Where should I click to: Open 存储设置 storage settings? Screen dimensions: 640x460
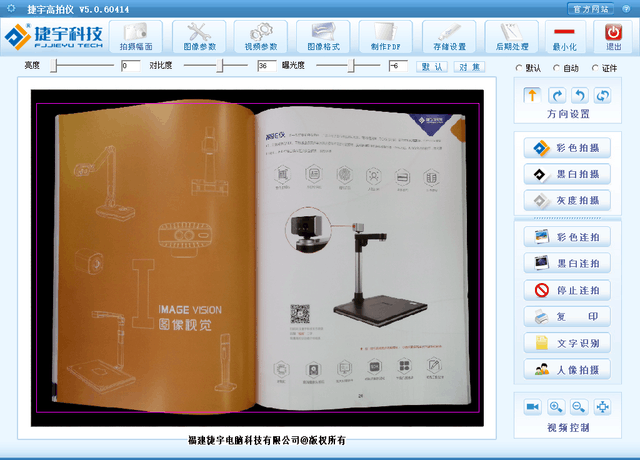(449, 37)
